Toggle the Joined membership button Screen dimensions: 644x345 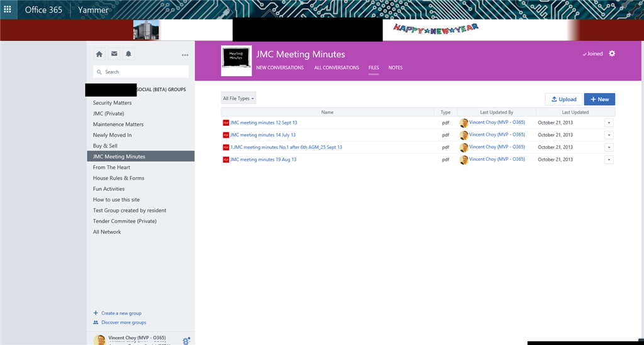click(592, 54)
